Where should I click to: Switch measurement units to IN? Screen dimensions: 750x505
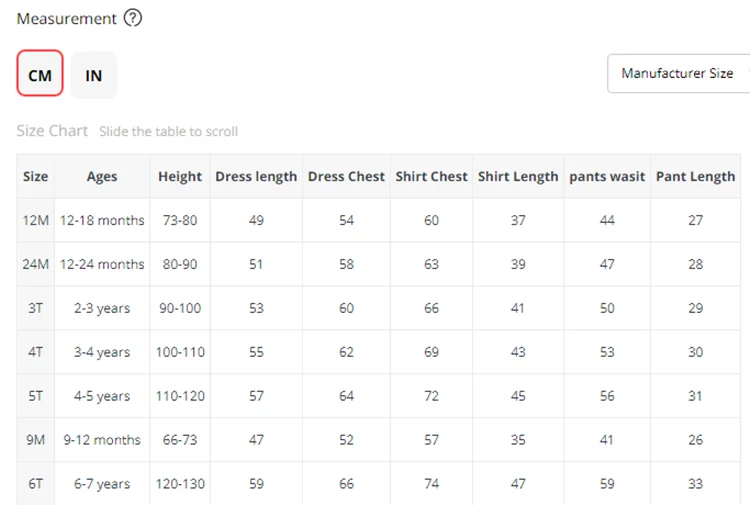point(93,75)
